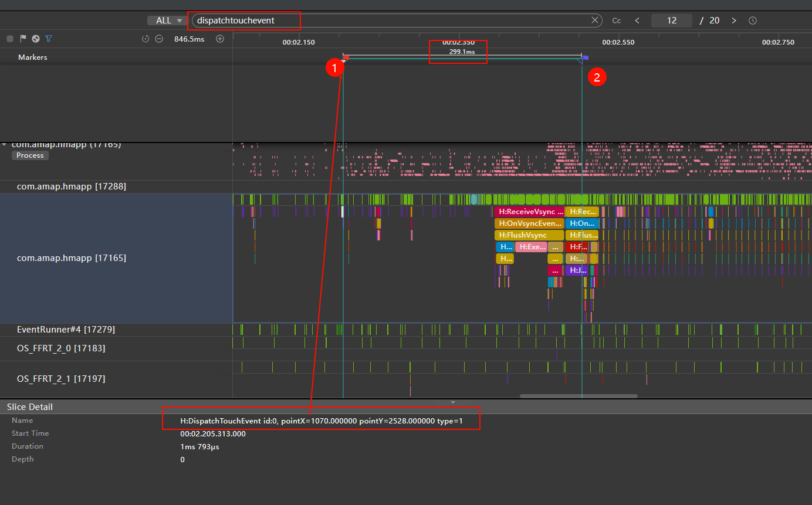Viewport: 812px width, 505px height.
Task: Select the EventRunner#4 [17279] thread row
Action: (x=66, y=330)
